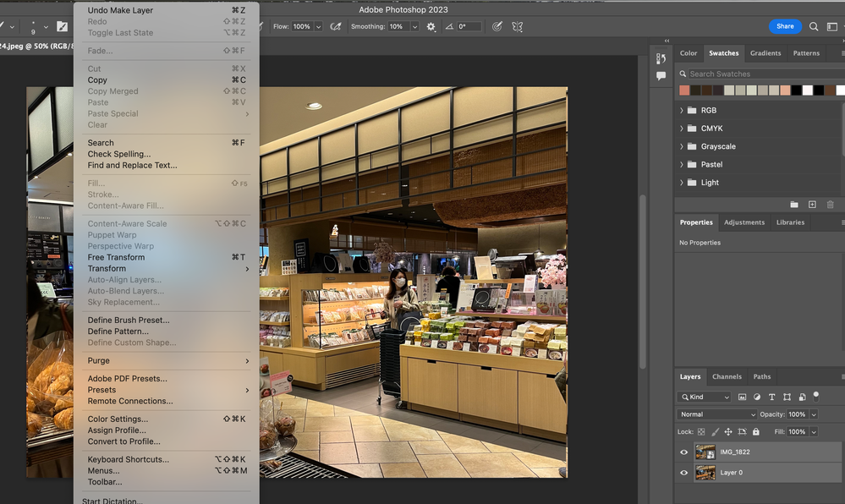Filter layers by Type using the T icon
This screenshot has width=845, height=504.
pyautogui.click(x=771, y=397)
